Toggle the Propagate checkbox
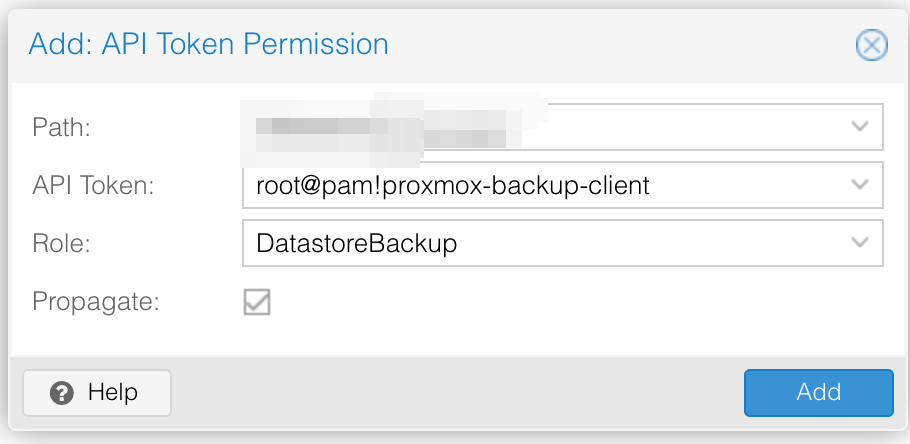This screenshot has width=910, height=444. (x=257, y=302)
